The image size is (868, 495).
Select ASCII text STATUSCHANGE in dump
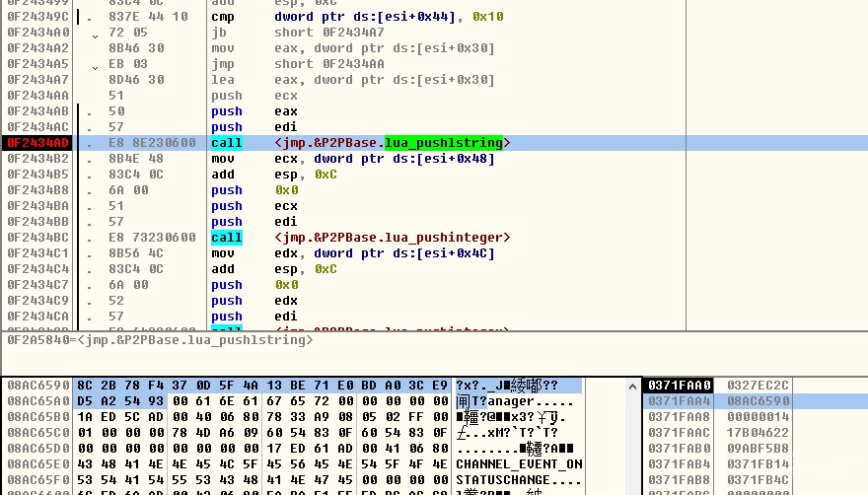503,480
